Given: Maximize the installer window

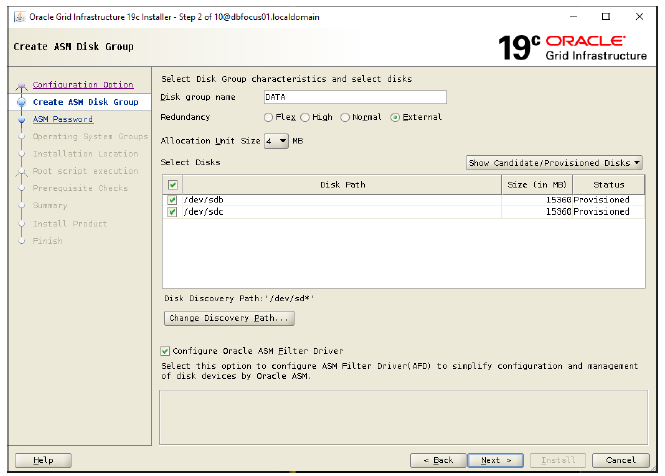Looking at the screenshot, I should point(606,17).
